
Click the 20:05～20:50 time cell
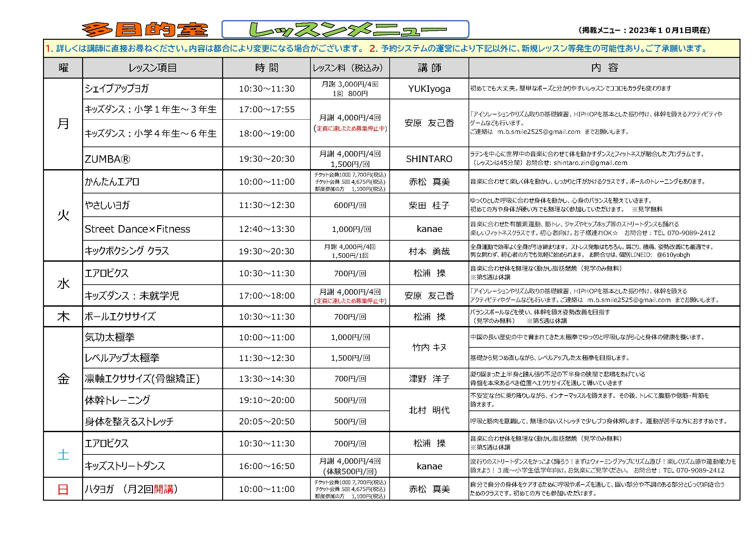266,422
